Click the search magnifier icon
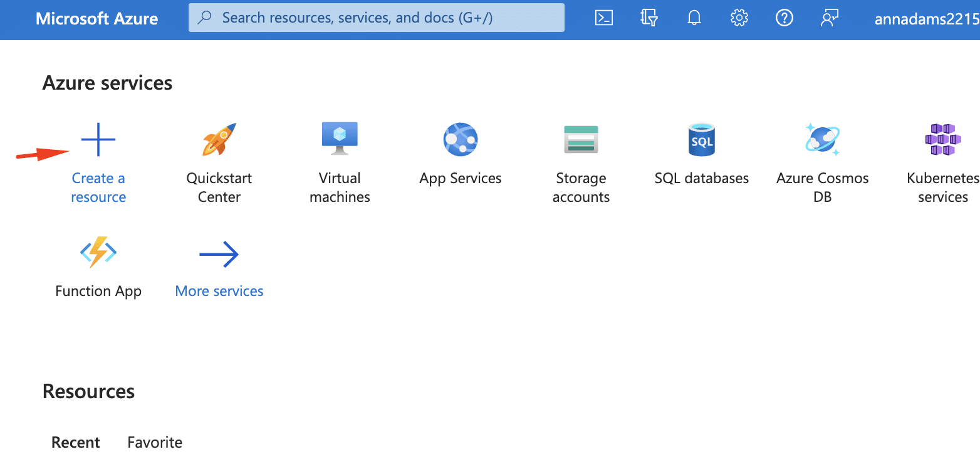This screenshot has height=459, width=980. [205, 18]
